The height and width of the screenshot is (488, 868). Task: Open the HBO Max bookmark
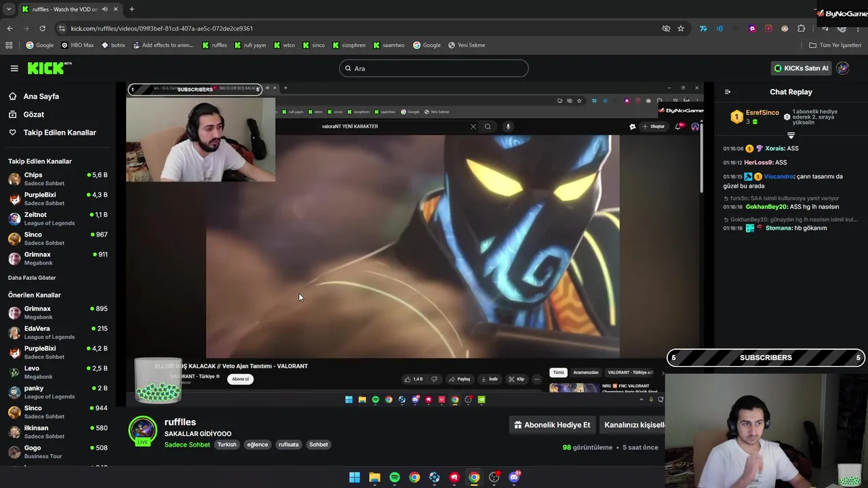pyautogui.click(x=77, y=45)
